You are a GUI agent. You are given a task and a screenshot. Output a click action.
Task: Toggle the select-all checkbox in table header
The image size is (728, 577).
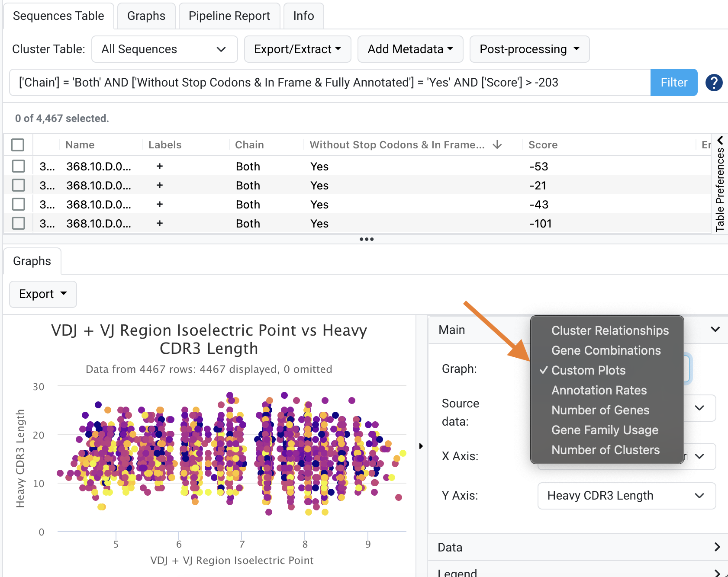pos(18,144)
